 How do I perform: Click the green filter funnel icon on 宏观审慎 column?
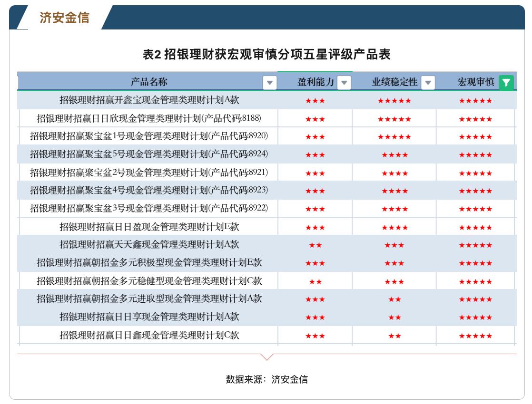coord(506,83)
